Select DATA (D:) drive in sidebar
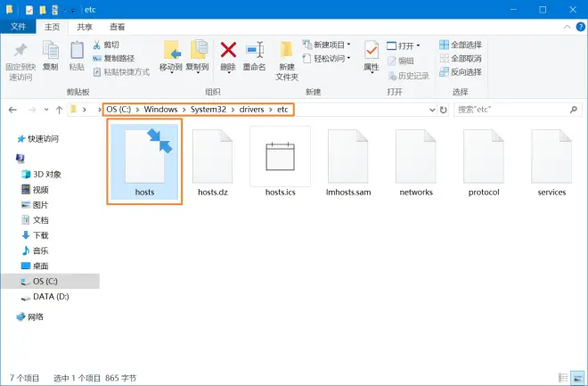588x386 pixels. point(45,297)
